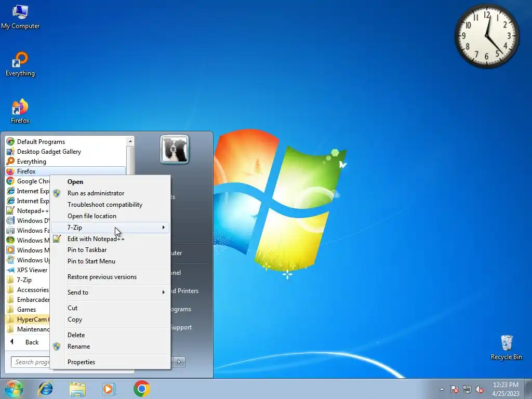This screenshot has width=532, height=399.
Task: Expand the 7-Zip folder in Start menu
Action: [28, 280]
